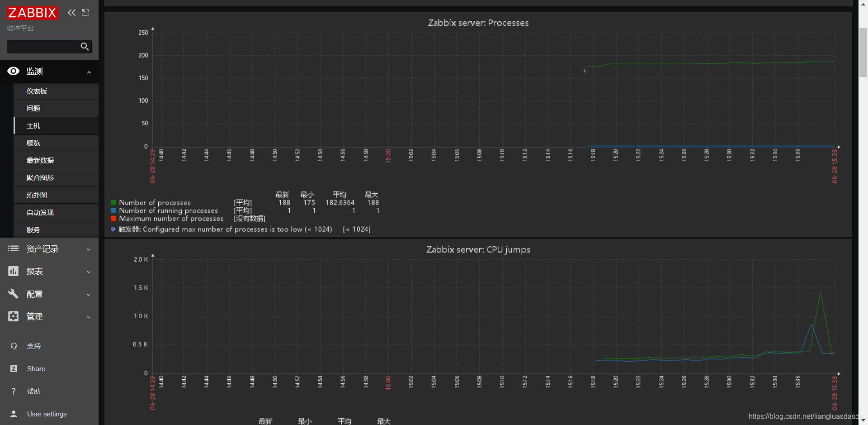Expand the 报表 menu chevron
Screen dimensions: 868x425
tap(89, 272)
